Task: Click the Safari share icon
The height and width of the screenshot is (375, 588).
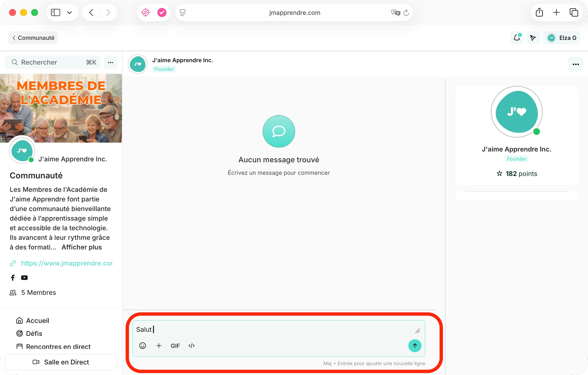Action: [539, 12]
